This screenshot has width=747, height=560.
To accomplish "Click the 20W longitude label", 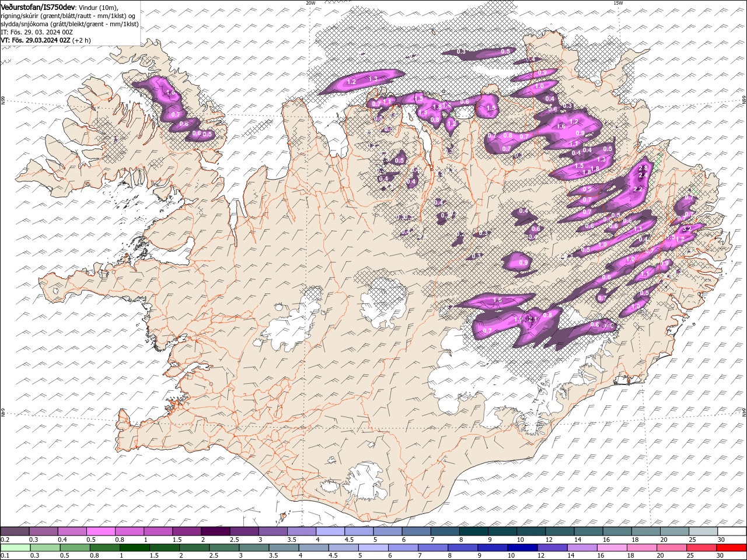I will click(310, 3).
